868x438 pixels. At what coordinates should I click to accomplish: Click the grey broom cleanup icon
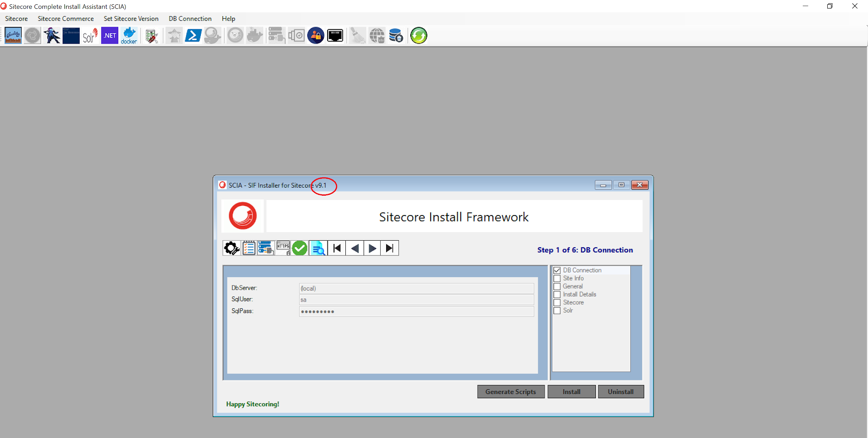tap(358, 36)
